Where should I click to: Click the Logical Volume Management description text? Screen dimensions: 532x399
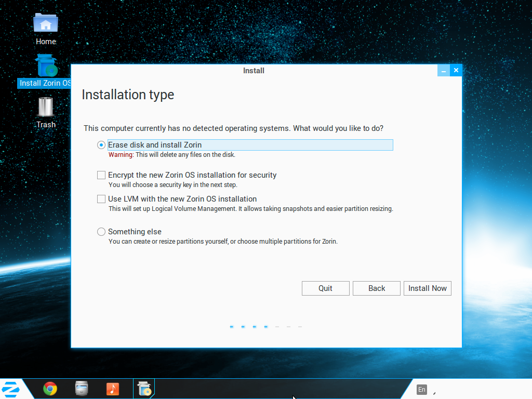coord(251,209)
